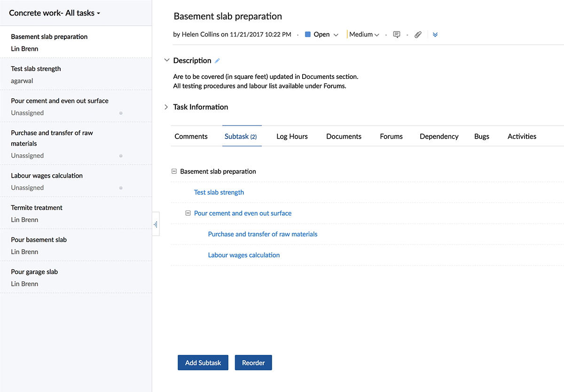Click status dot beside Pour cement task

(121, 113)
